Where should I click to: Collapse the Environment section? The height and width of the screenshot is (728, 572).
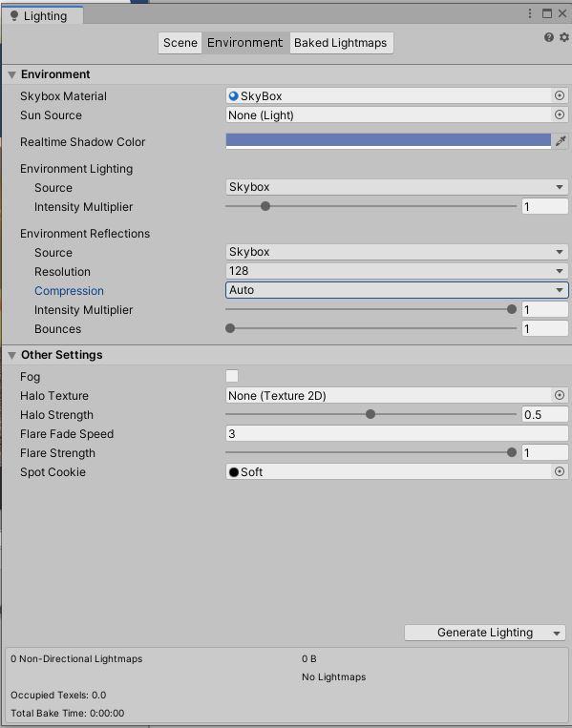(x=12, y=74)
